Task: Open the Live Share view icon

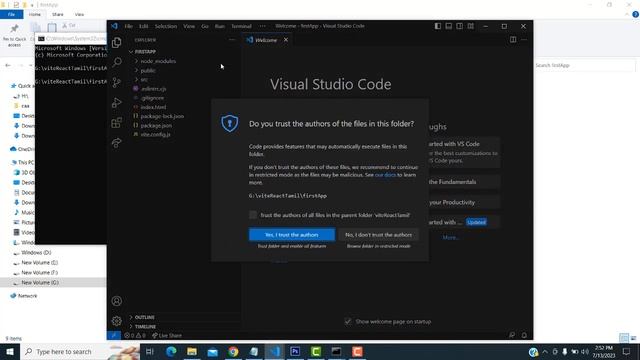Action: [117, 143]
